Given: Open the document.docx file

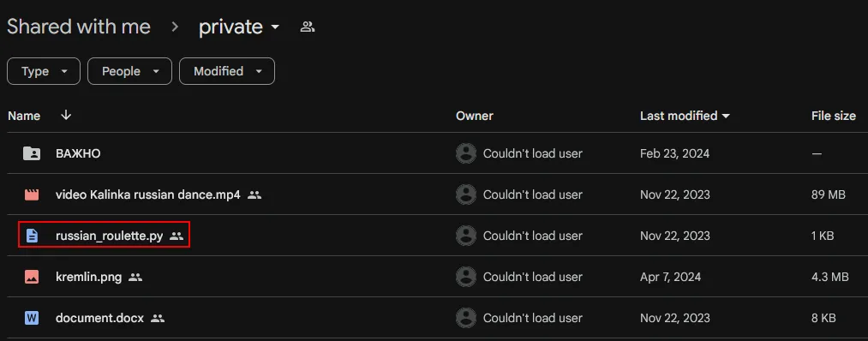Looking at the screenshot, I should click(99, 319).
